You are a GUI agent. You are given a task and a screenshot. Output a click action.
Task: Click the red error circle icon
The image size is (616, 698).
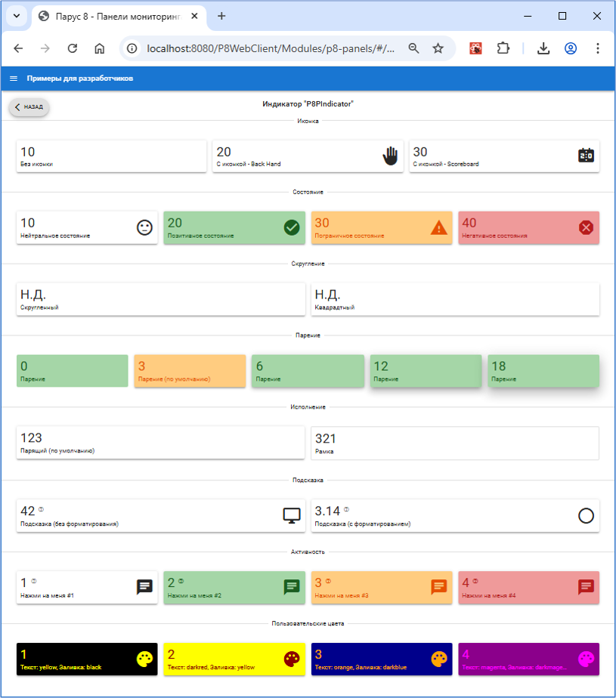point(586,227)
